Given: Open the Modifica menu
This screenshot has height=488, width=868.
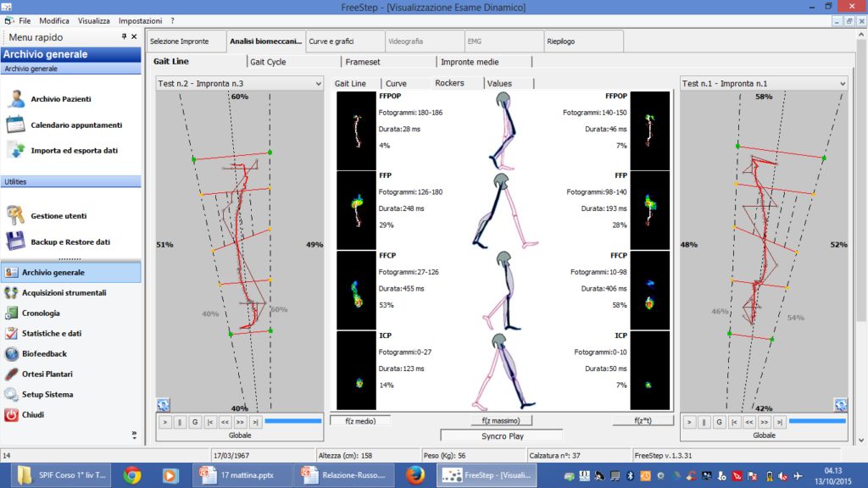Looking at the screenshot, I should pyautogui.click(x=54, y=21).
